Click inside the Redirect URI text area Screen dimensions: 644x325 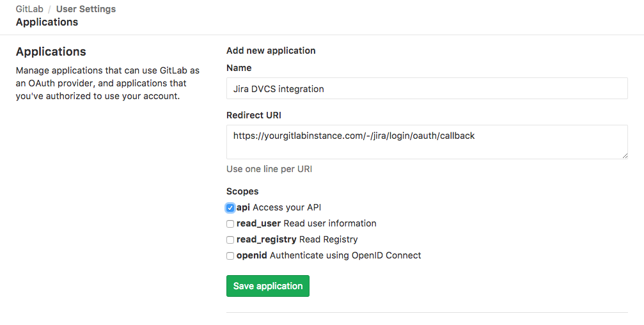point(427,141)
